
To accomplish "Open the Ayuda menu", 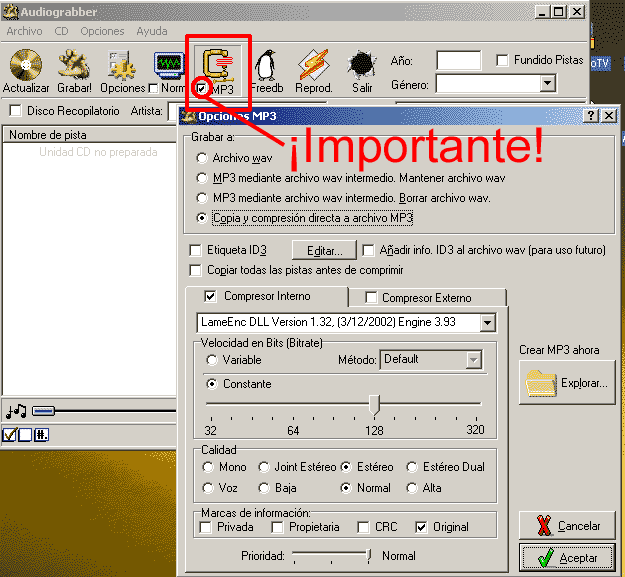I will pos(152,31).
